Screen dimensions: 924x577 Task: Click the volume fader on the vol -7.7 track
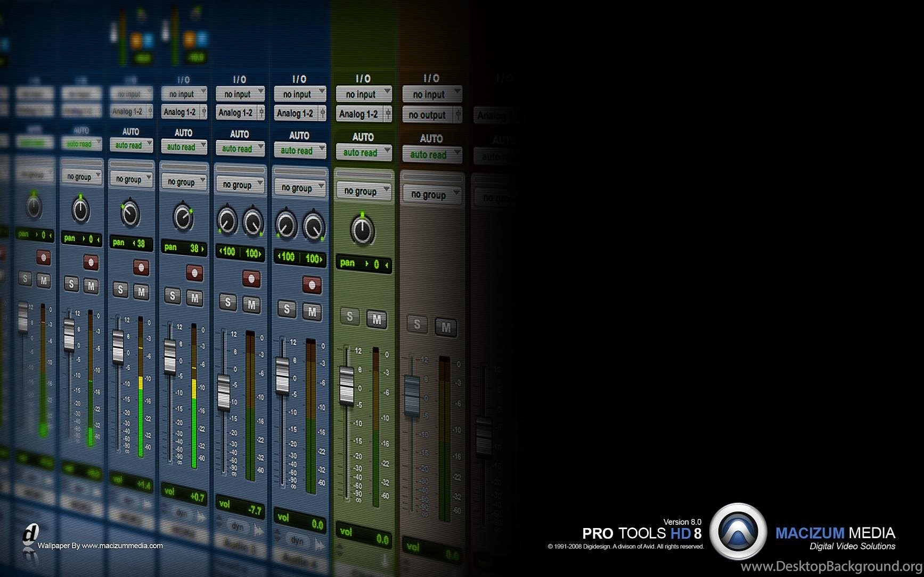click(x=224, y=392)
